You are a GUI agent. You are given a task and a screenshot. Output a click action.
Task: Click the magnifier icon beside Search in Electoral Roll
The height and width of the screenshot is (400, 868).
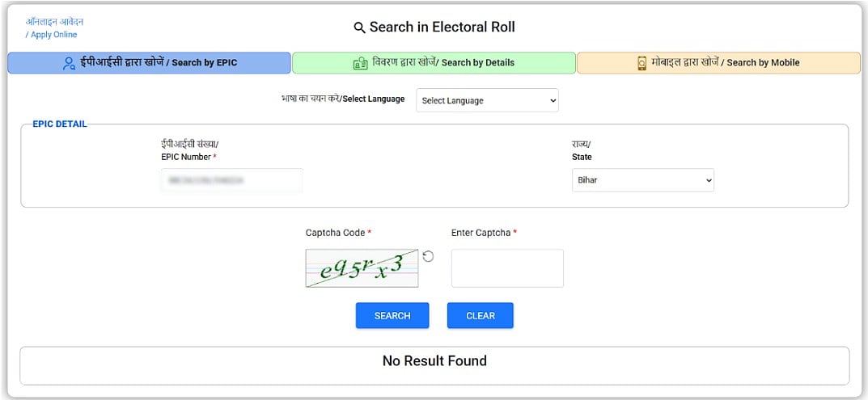(x=359, y=27)
